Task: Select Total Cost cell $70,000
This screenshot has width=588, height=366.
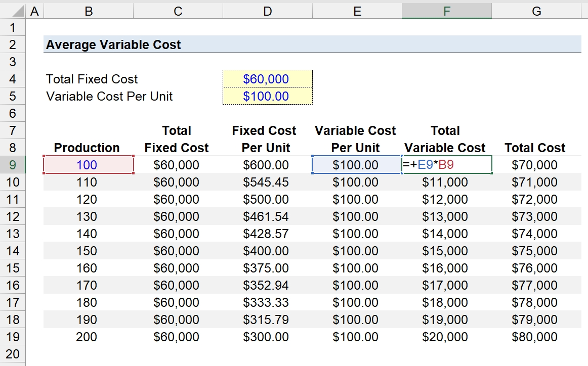Action: click(x=536, y=165)
